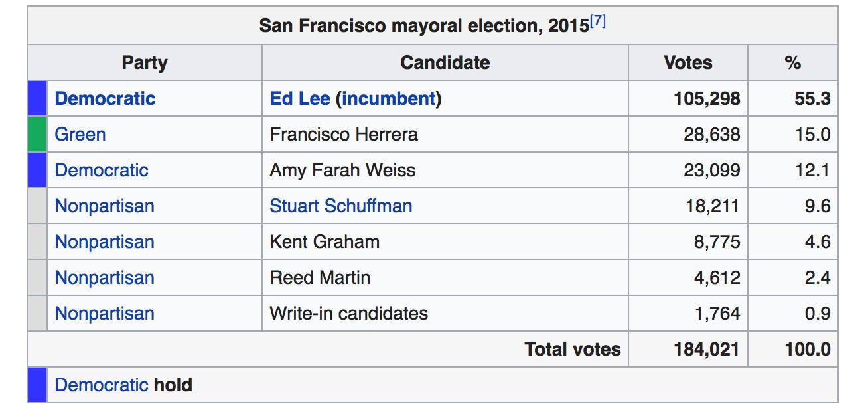Select the Votes column header

[x=688, y=63]
